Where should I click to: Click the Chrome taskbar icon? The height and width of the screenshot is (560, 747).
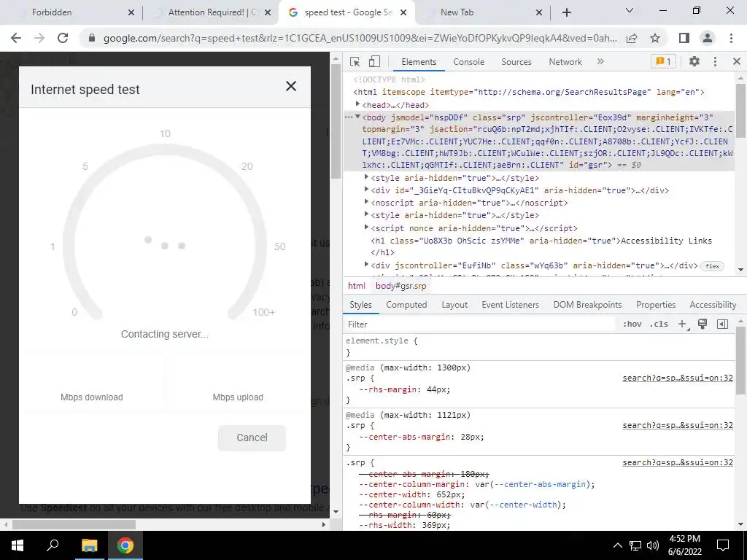125,545
